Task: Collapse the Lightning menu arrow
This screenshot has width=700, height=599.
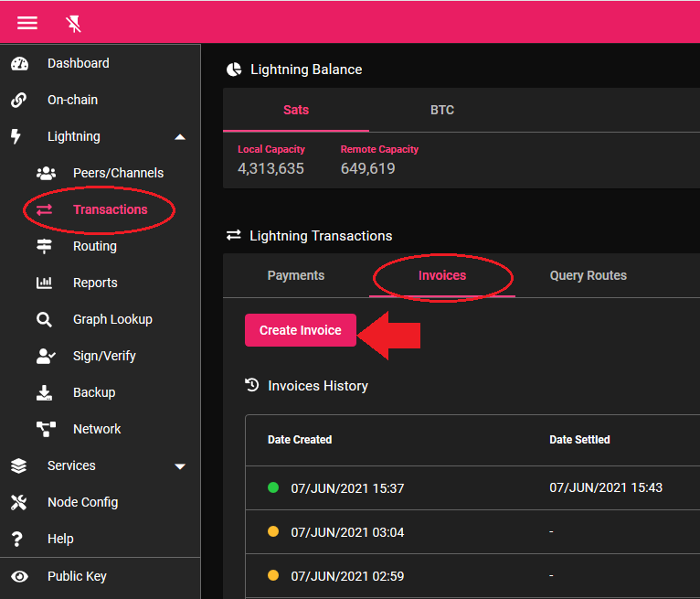Action: [x=180, y=137]
